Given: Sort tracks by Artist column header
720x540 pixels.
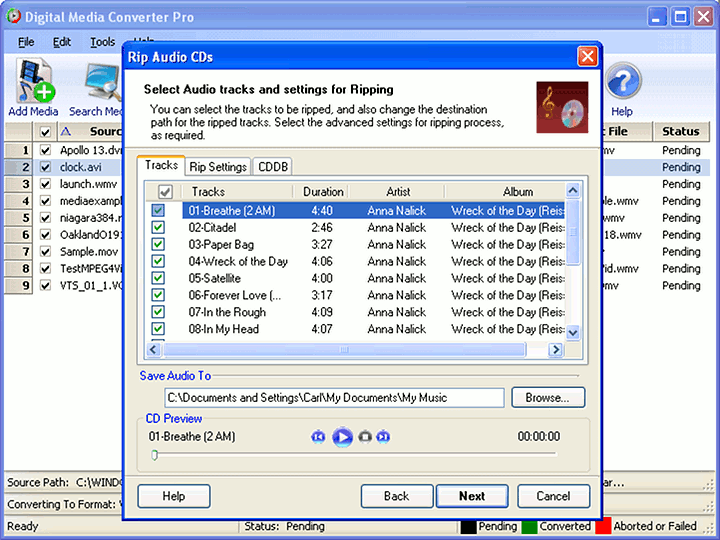Looking at the screenshot, I should (x=398, y=192).
